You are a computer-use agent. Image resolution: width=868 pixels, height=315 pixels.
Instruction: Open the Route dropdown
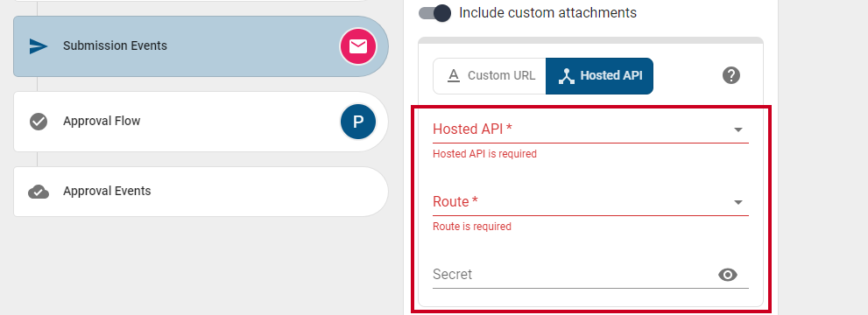coord(590,202)
